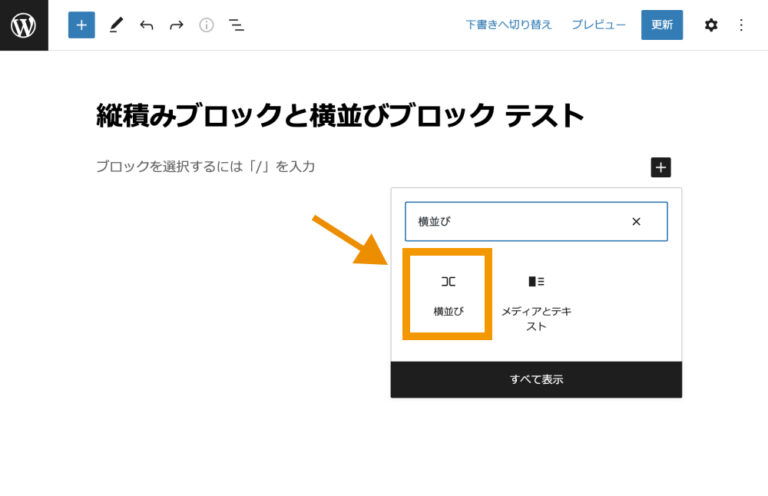Open the document details info icon
Viewport: 768px width, 496px height.
coord(206,25)
